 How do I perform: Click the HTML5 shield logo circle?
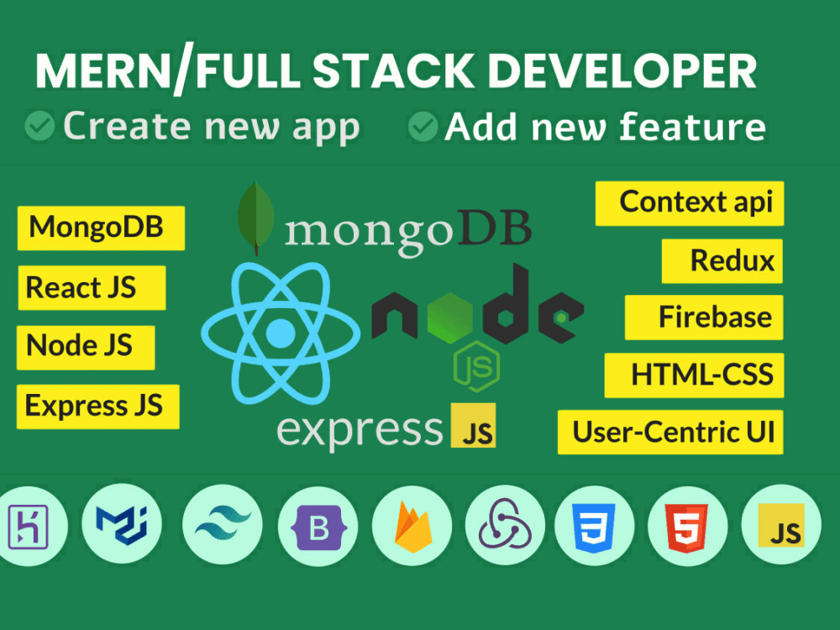(x=688, y=526)
